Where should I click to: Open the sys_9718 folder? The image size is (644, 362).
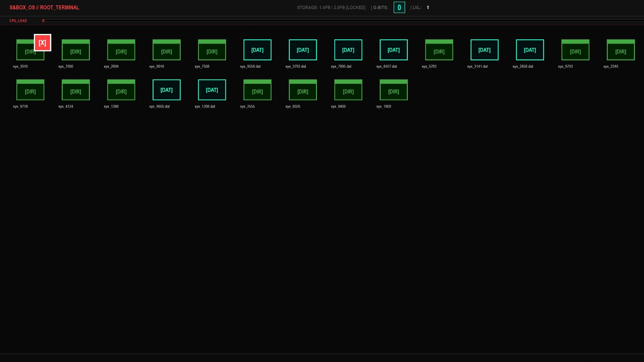(x=30, y=90)
